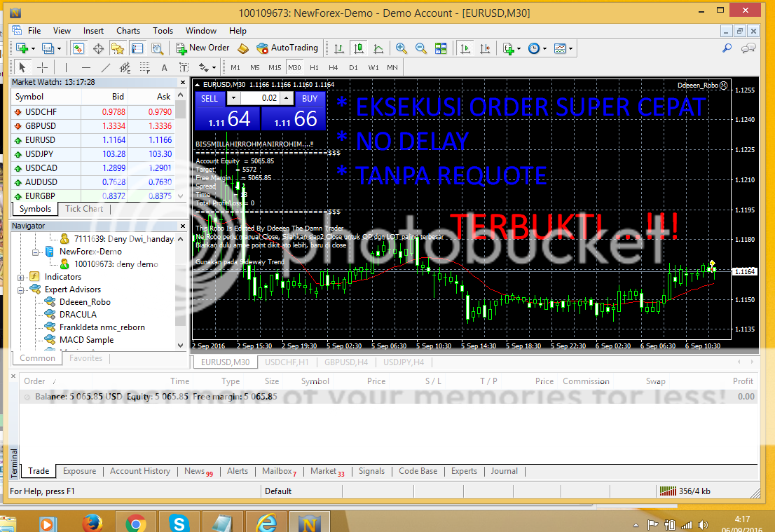Select the Crosshair cursor tool
This screenshot has height=532, width=775.
tap(42, 68)
